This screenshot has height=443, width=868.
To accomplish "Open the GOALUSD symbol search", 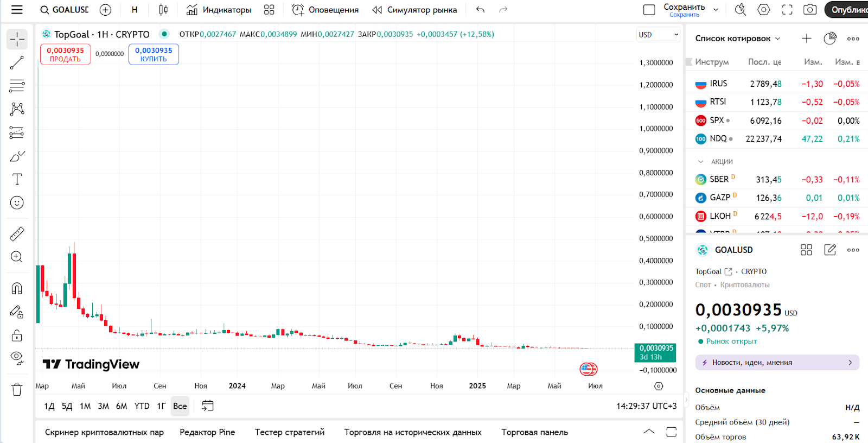I will [65, 10].
